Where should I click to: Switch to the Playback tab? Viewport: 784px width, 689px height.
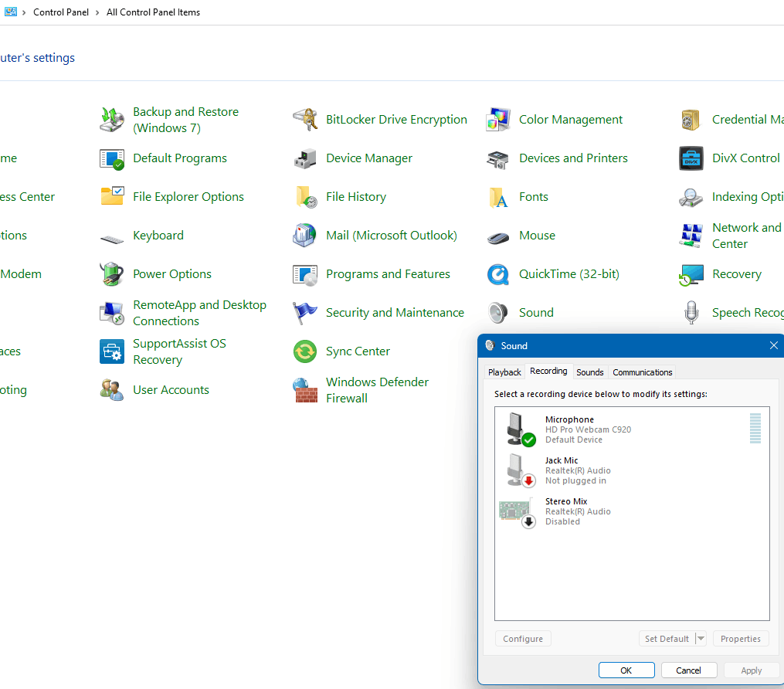click(504, 372)
